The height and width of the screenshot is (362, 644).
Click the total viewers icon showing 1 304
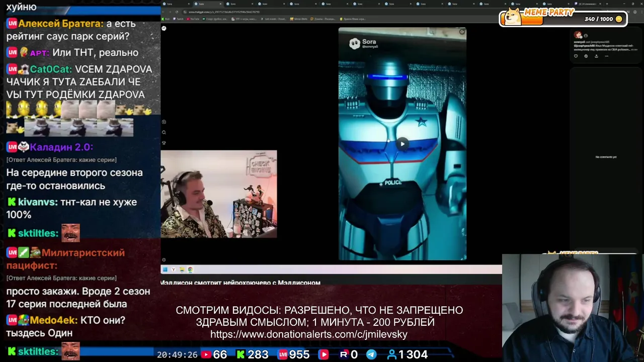coord(391,354)
